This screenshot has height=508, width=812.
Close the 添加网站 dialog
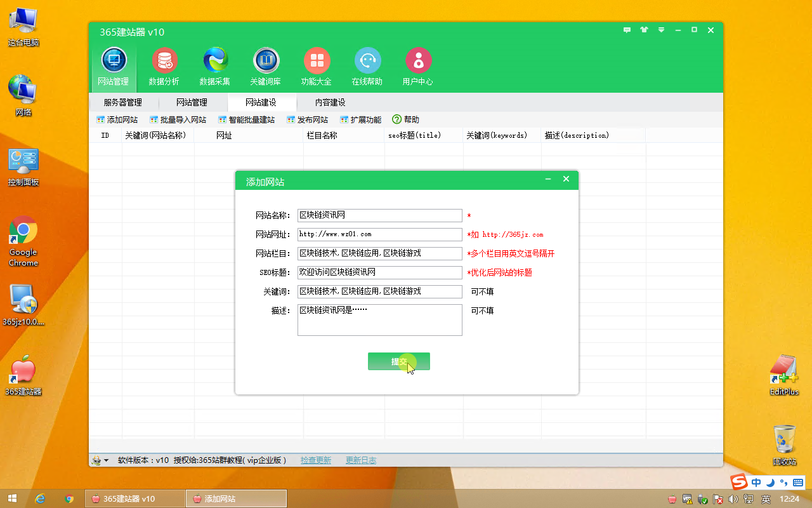click(566, 180)
